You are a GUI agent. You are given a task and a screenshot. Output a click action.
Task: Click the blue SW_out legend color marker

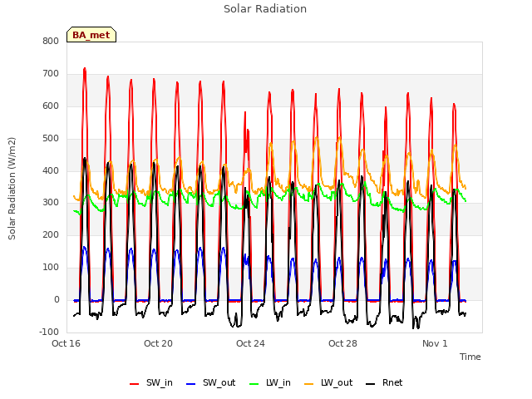click(x=191, y=384)
